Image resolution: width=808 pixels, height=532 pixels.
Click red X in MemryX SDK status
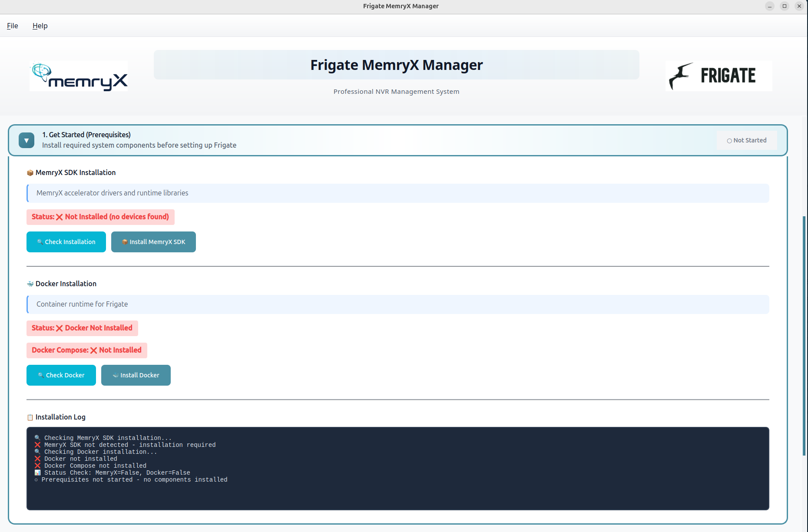pos(60,217)
